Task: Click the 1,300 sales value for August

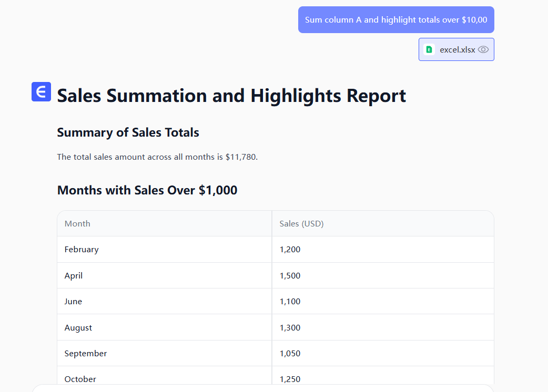Action: pyautogui.click(x=290, y=328)
